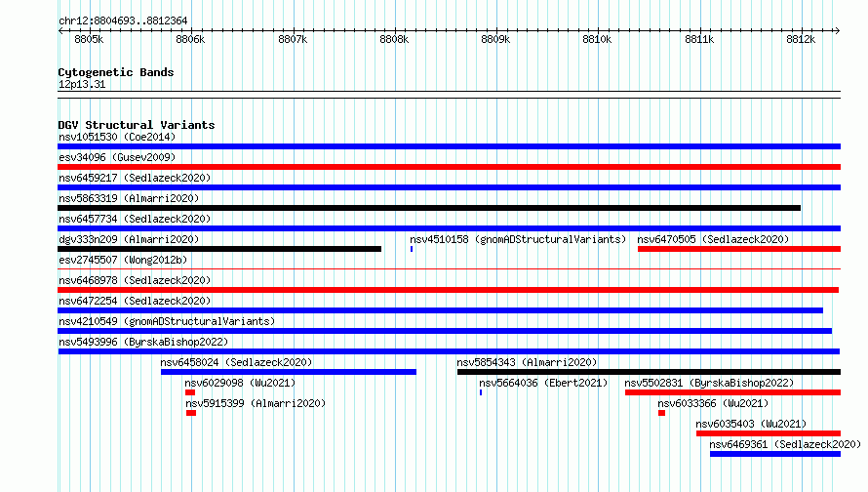Viewport: 868px width, 492px height.
Task: Click the left arrowhead of the ruler
Action: tap(60, 31)
